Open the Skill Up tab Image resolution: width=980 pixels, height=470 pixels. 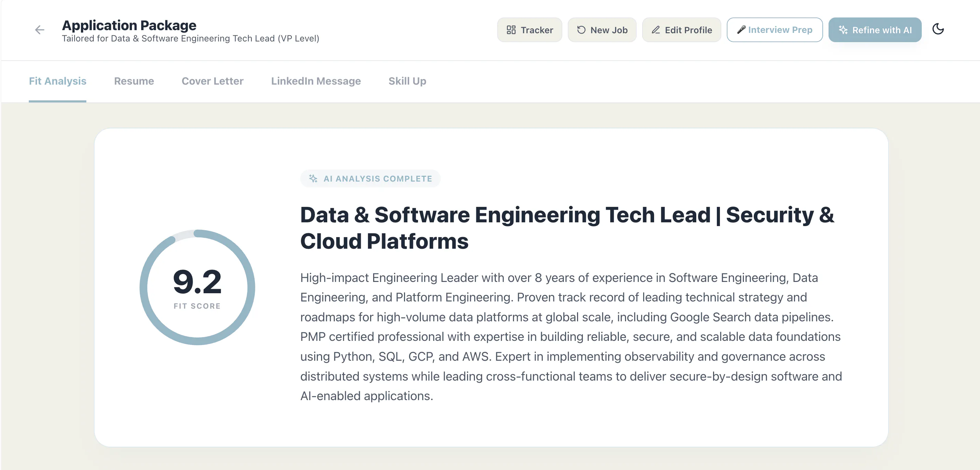coord(407,82)
